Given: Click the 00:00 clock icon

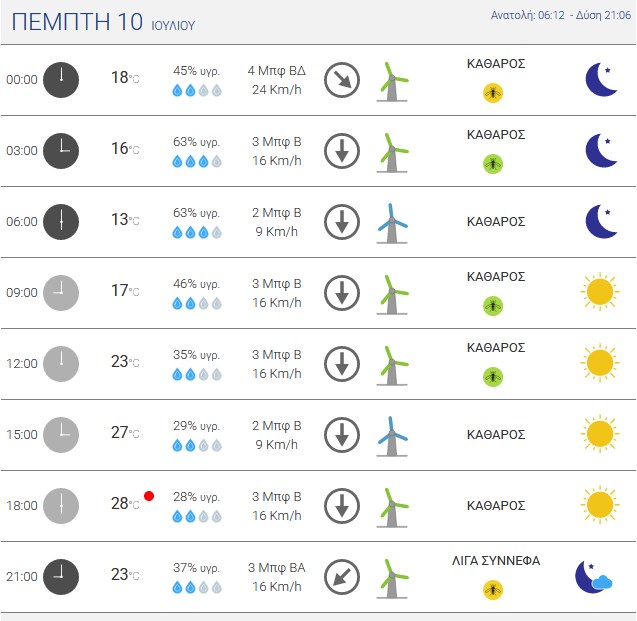Looking at the screenshot, I should point(61,80).
